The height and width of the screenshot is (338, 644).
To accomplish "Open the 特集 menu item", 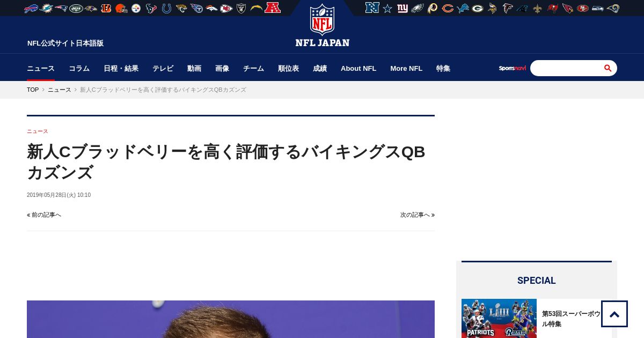I will pyautogui.click(x=443, y=68).
